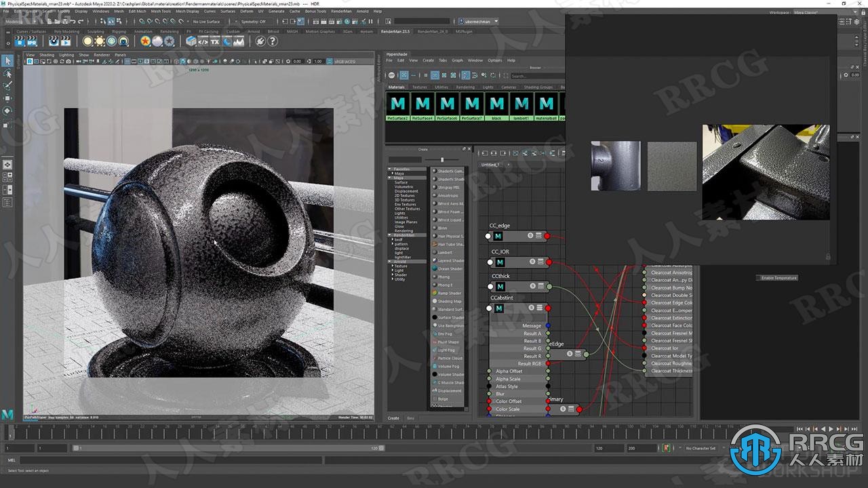Activate the Rotate tool in toolbox
This screenshot has width=868, height=488.
tap(7, 110)
